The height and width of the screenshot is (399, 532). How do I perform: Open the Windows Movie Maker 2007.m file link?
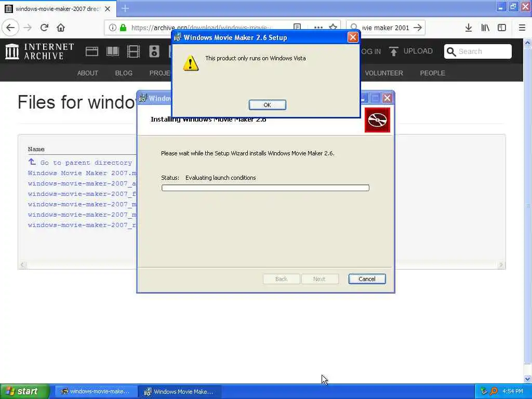[82, 173]
